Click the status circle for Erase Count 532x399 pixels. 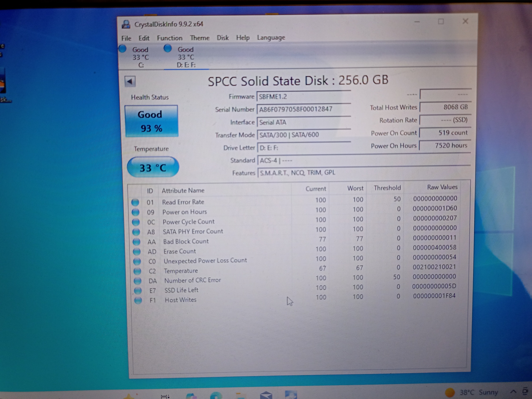137,252
